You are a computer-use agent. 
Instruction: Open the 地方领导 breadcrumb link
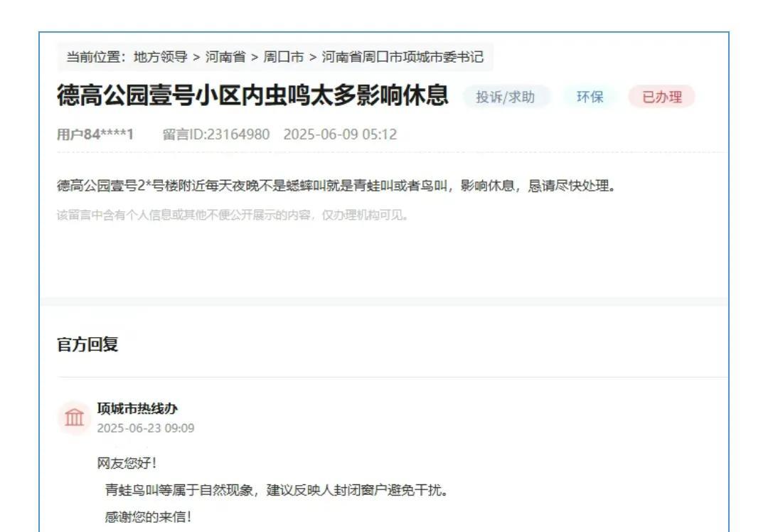point(160,58)
